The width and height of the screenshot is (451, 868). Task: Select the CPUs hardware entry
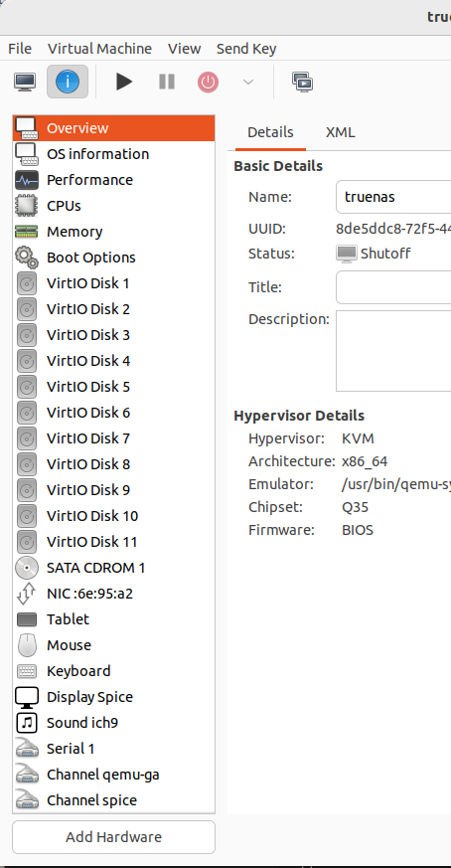coord(113,206)
